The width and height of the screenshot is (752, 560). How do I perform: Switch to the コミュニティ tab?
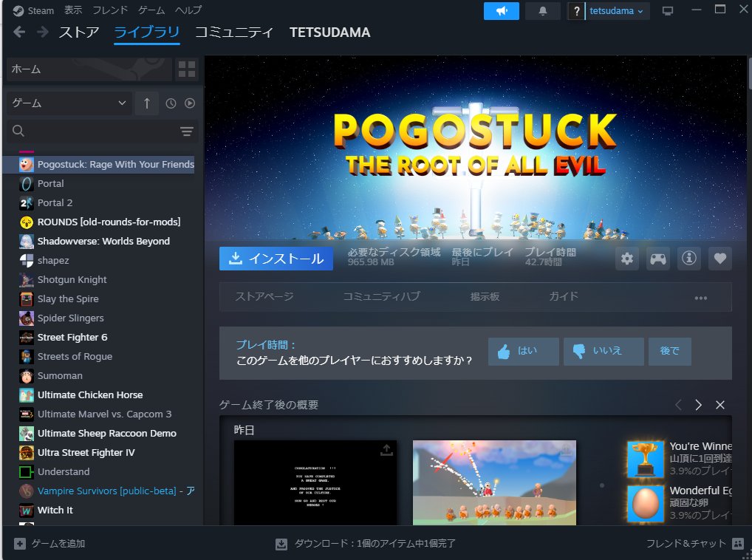[234, 32]
